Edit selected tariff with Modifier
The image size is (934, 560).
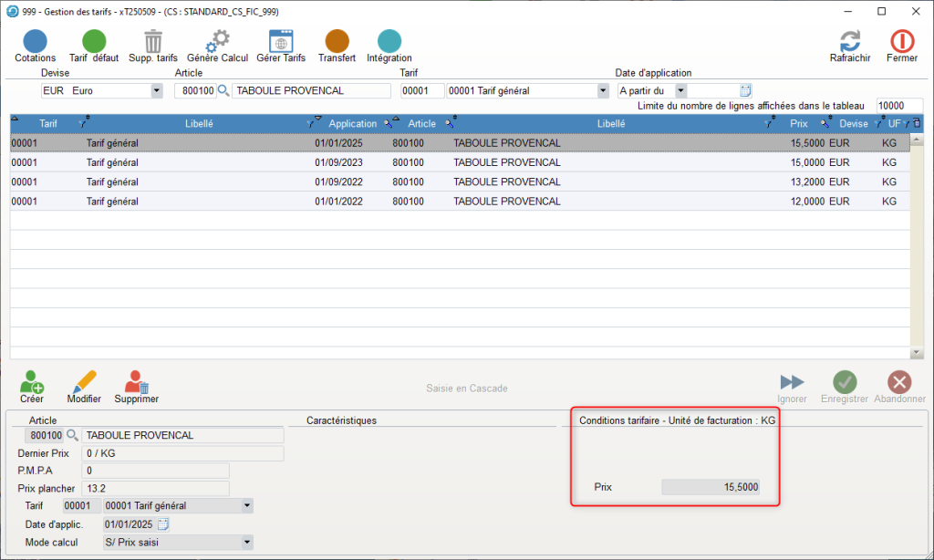click(x=84, y=383)
